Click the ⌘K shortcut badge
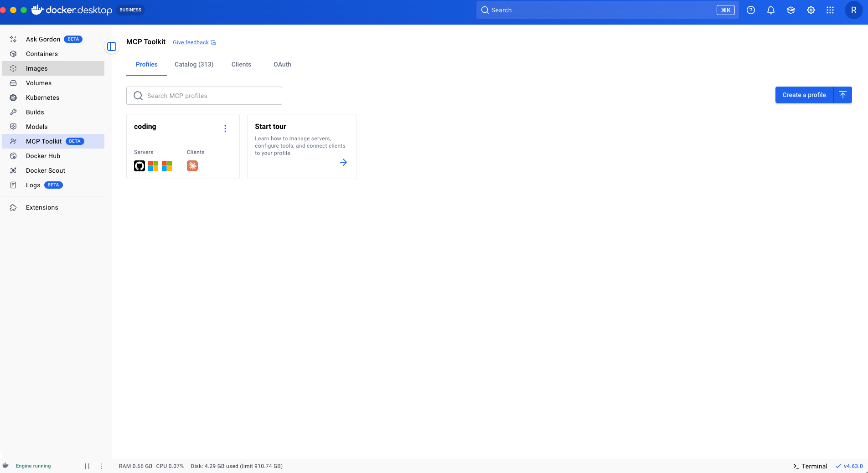The height and width of the screenshot is (473, 868). coord(726,10)
